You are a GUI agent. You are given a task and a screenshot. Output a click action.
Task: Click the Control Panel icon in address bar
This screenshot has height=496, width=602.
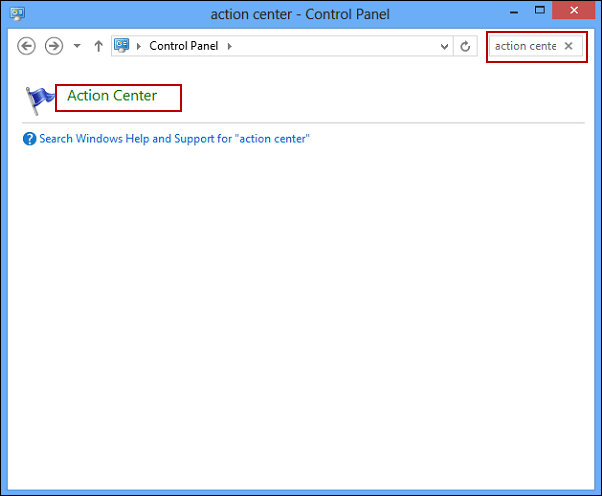coord(122,46)
